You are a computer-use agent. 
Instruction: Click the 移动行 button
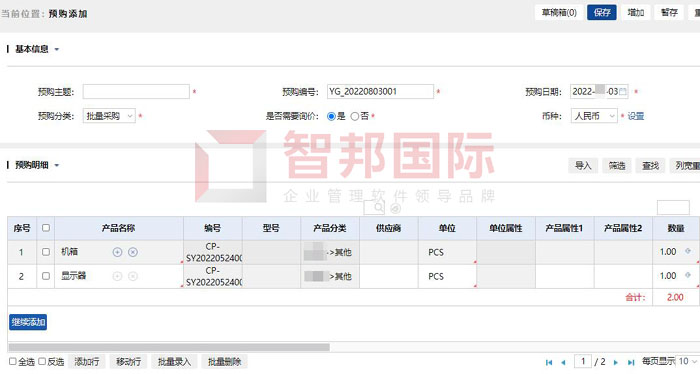pyautogui.click(x=129, y=362)
